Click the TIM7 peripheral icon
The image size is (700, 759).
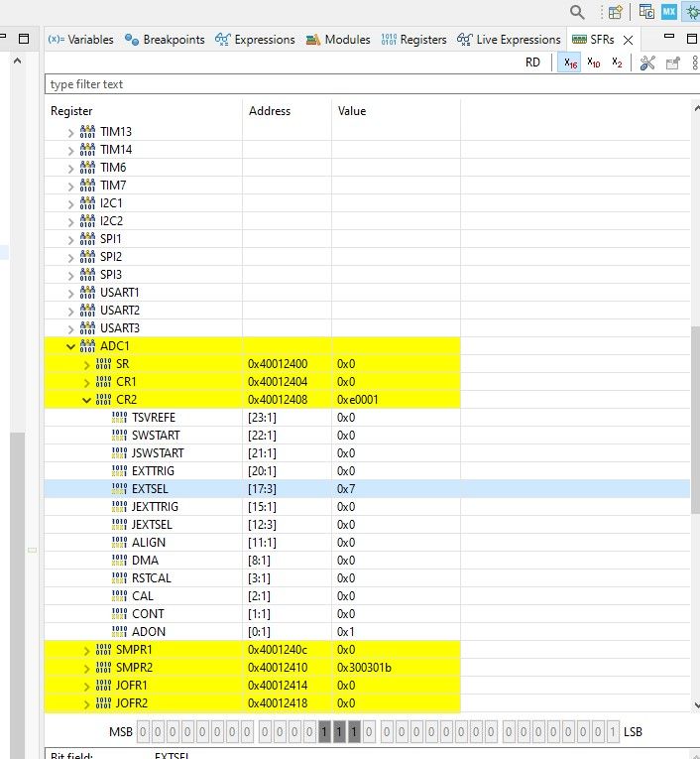(x=87, y=185)
